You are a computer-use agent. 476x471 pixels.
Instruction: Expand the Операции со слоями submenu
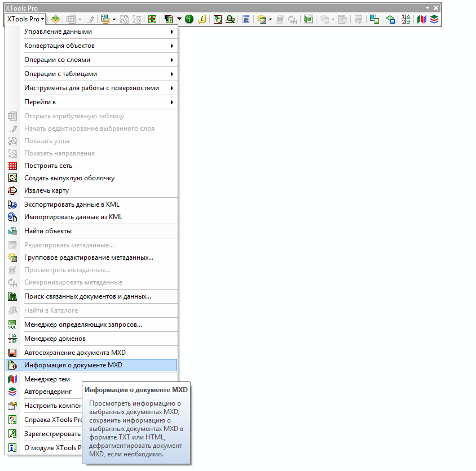[99, 60]
